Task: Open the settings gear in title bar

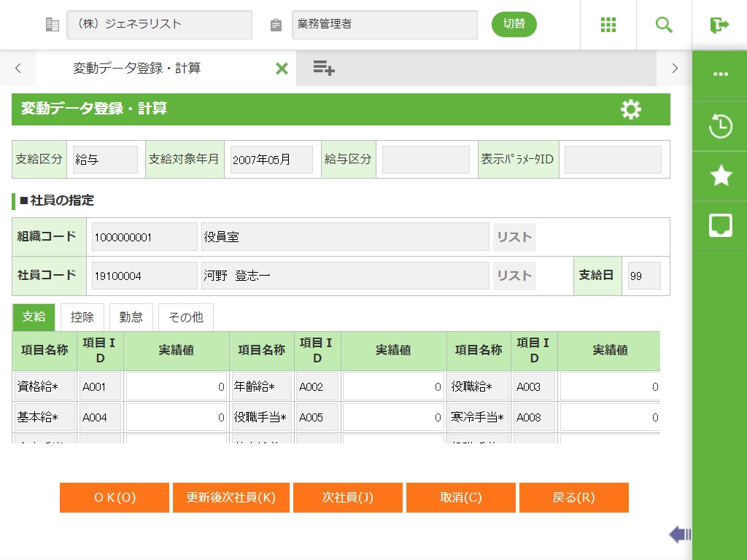Action: 630,109
